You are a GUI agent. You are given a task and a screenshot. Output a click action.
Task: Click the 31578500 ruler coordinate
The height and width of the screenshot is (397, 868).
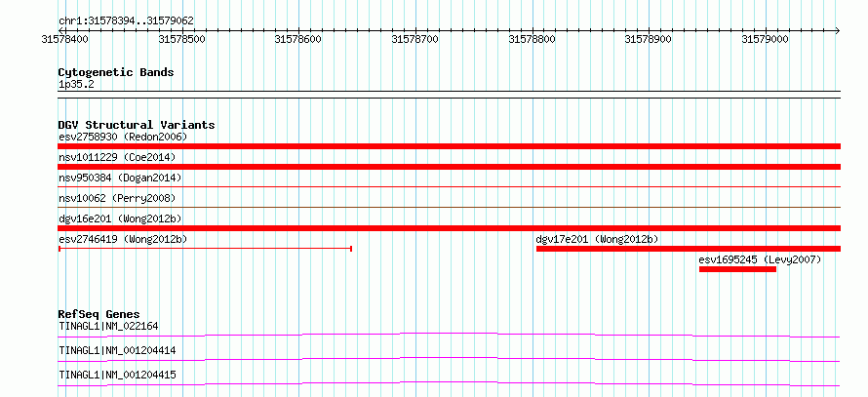pyautogui.click(x=182, y=39)
